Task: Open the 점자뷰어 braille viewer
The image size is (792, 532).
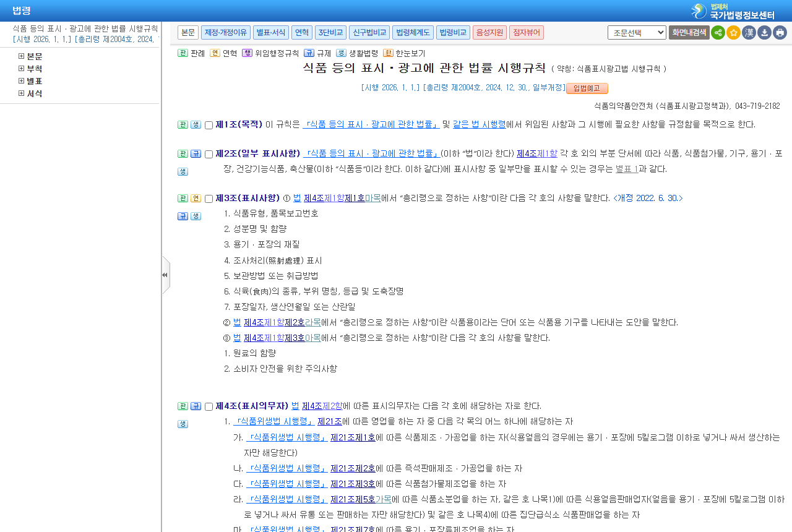Action: (x=527, y=33)
